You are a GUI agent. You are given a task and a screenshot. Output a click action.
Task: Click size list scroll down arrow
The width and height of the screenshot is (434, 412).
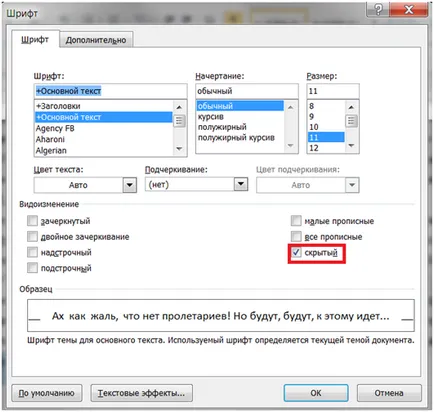pyautogui.click(x=351, y=146)
